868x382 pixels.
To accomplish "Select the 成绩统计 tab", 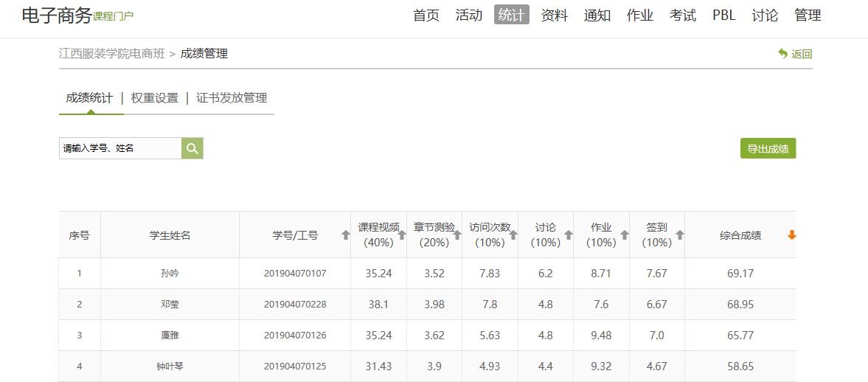I will coord(89,98).
